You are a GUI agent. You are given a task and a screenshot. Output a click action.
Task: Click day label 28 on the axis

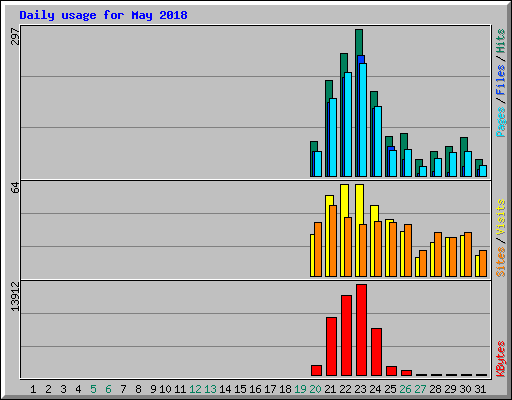point(435,389)
